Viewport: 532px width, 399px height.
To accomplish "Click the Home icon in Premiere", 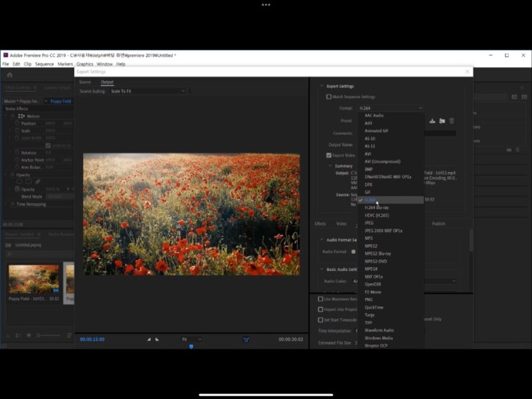I will click(10, 74).
